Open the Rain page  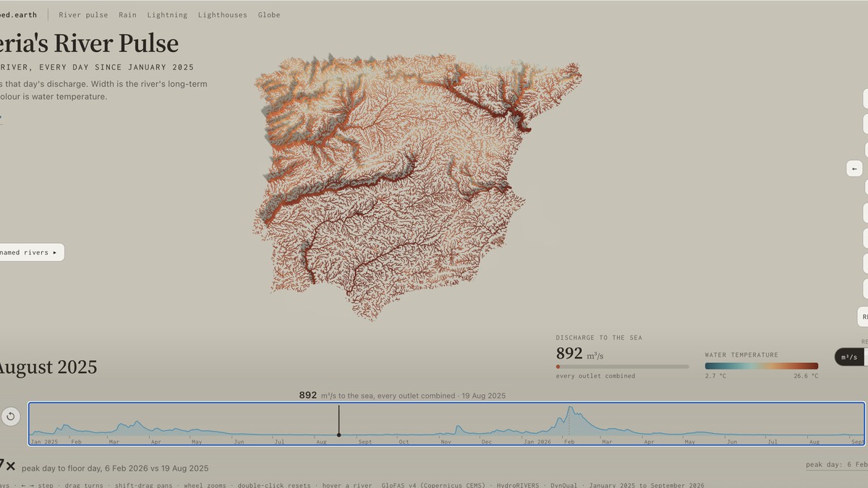coord(127,14)
